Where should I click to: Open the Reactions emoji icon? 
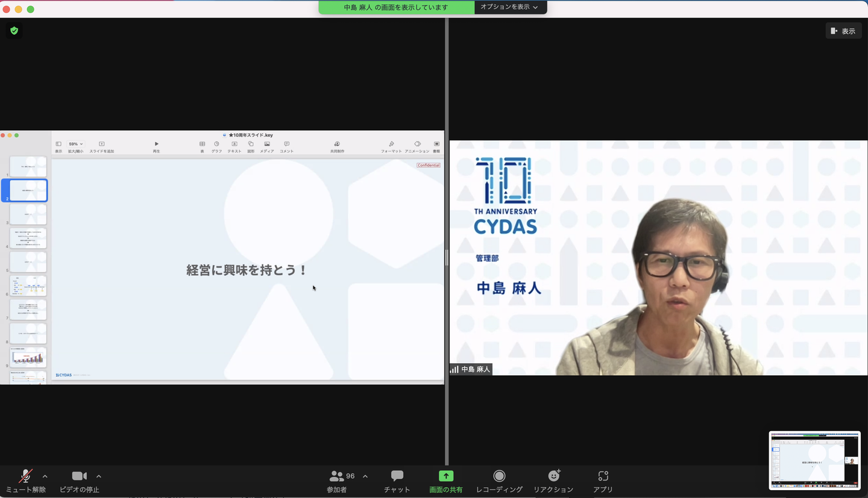pyautogui.click(x=553, y=476)
